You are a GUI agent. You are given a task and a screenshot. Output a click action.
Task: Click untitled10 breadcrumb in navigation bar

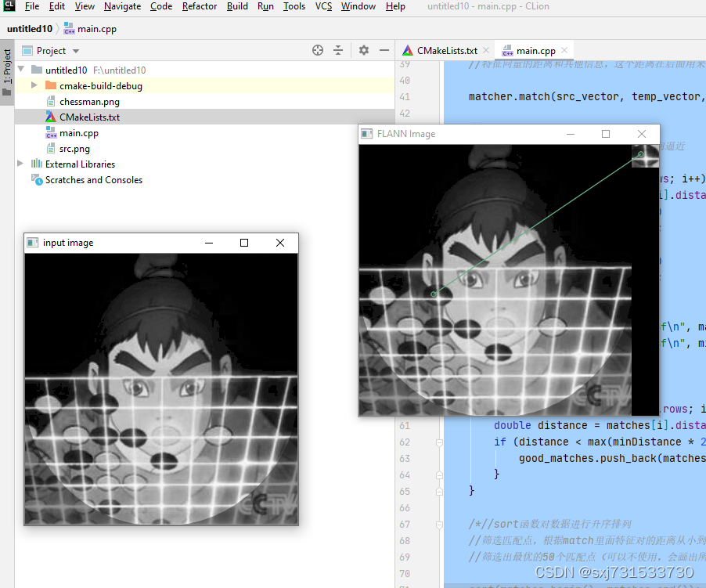click(30, 29)
